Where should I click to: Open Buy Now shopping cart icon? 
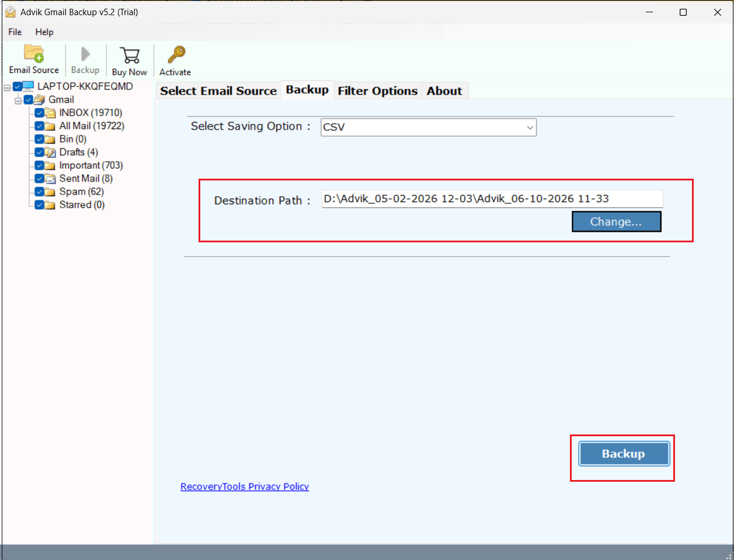pos(130,55)
